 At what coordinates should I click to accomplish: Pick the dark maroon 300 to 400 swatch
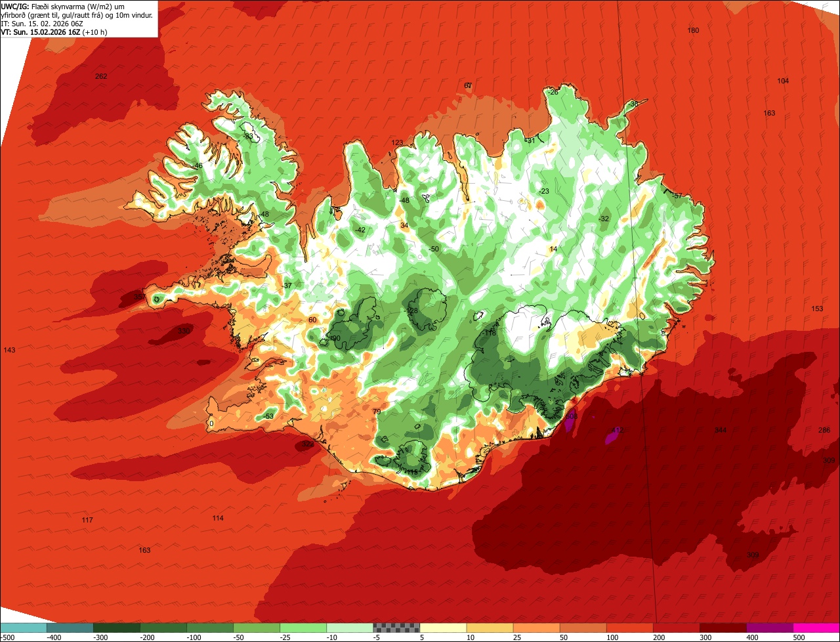click(723, 628)
